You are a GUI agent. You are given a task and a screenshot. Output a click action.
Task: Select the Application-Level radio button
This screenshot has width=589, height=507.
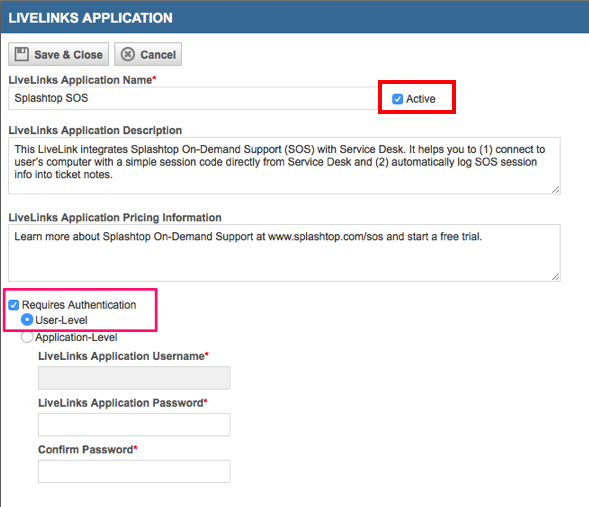point(27,337)
